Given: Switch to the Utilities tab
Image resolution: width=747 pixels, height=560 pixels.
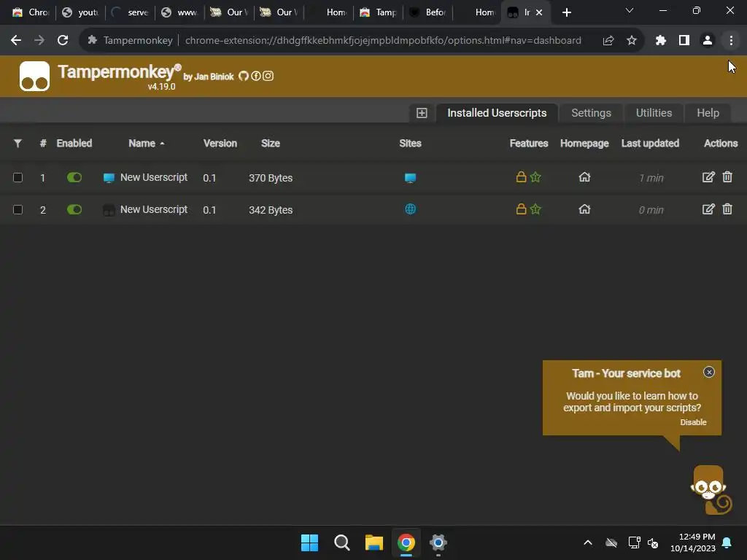Looking at the screenshot, I should 654,113.
